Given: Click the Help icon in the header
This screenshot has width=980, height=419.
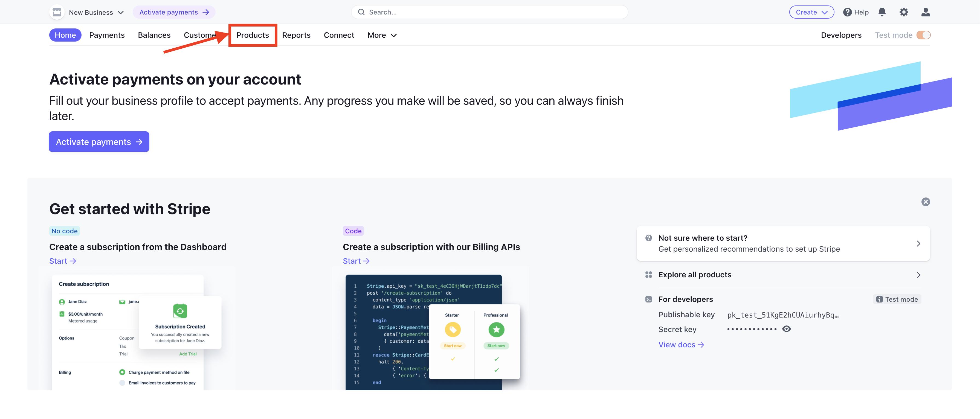Looking at the screenshot, I should (848, 12).
